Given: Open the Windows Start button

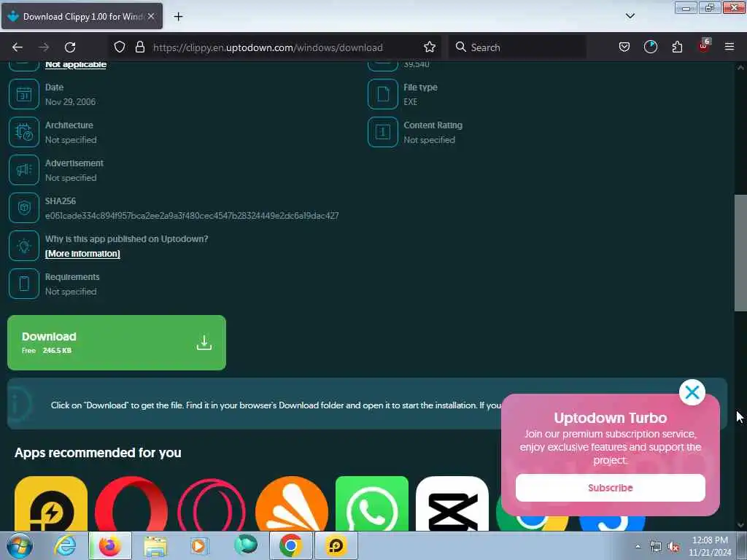Looking at the screenshot, I should coord(19,545).
